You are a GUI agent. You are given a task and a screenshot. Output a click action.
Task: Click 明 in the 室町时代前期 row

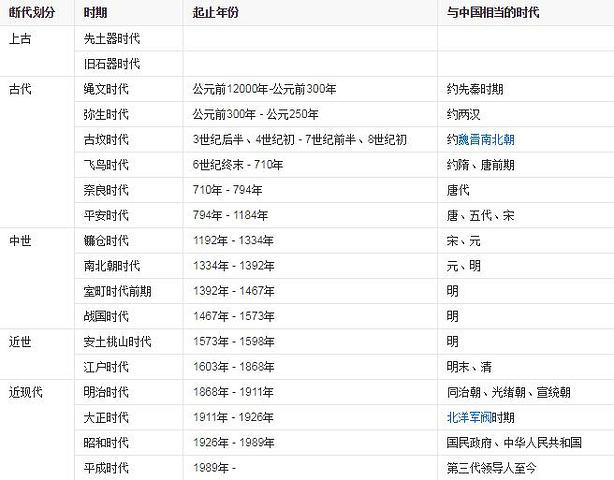tap(453, 291)
